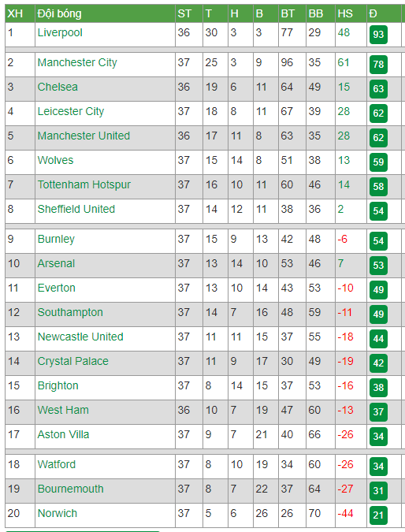This screenshot has height=532, width=405.
Task: Open the Aston Villa team page
Action: coord(63,434)
